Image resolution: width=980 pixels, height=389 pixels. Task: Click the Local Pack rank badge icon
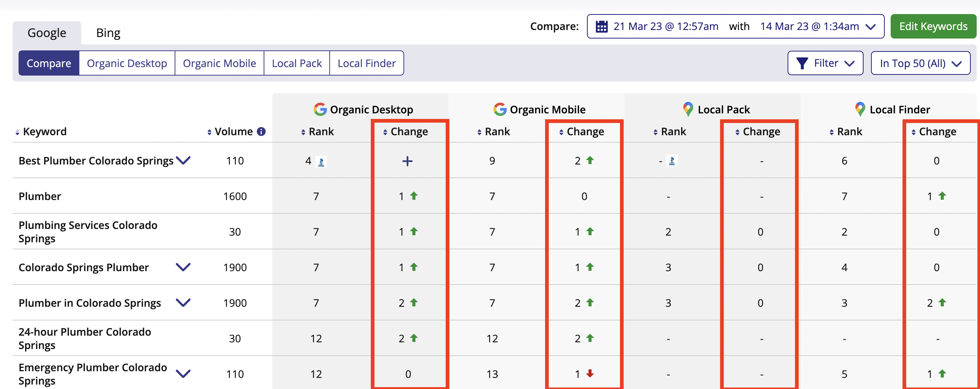point(672,161)
